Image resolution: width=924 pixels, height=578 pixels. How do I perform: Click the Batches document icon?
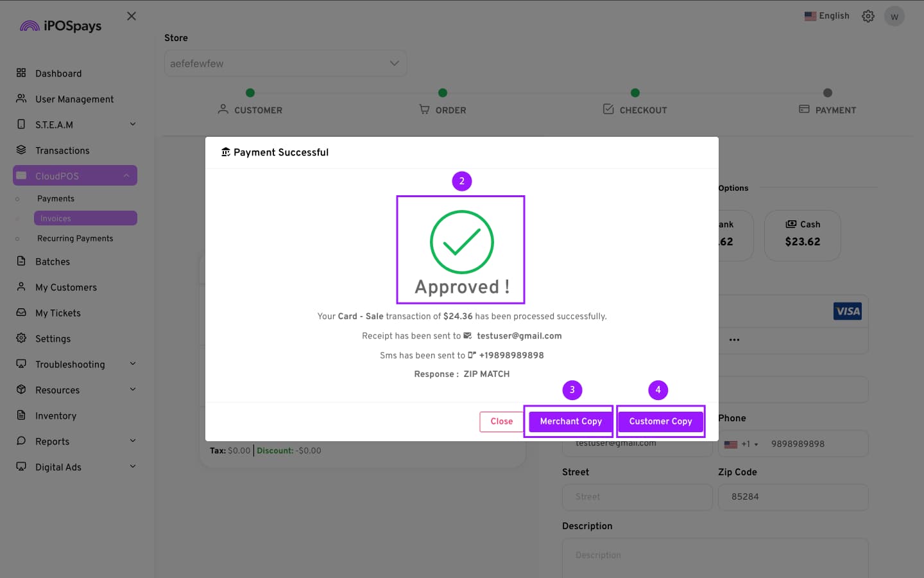21,261
